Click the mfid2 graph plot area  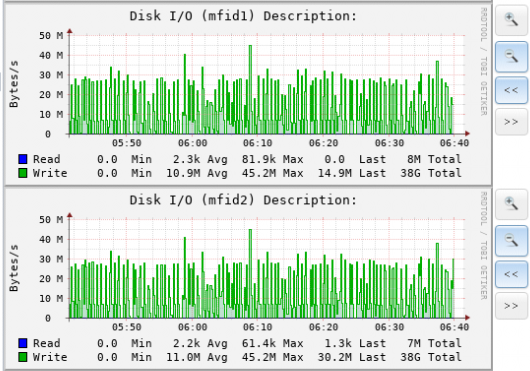(x=267, y=268)
